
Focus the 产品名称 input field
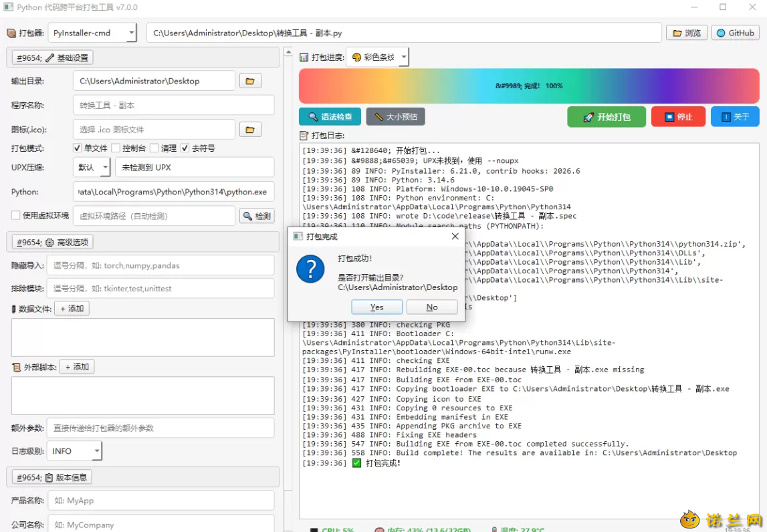[161, 501]
